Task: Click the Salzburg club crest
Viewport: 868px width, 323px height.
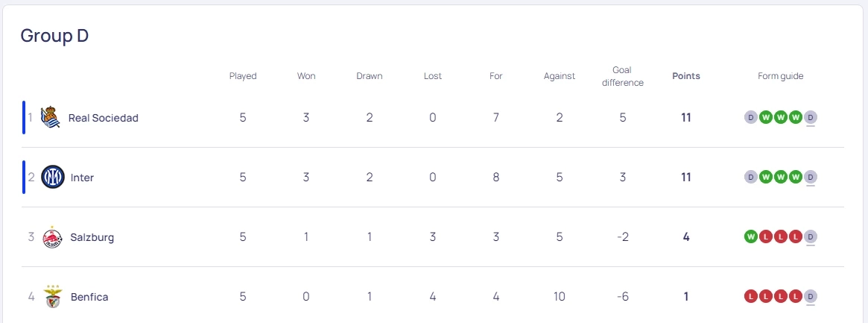Action: tap(53, 237)
